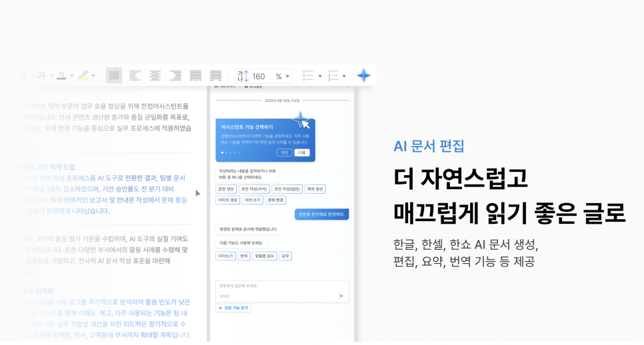The image size is (644, 345).
Task: Click the 맞춤법 검사 suggestion chip
Action: (265, 256)
